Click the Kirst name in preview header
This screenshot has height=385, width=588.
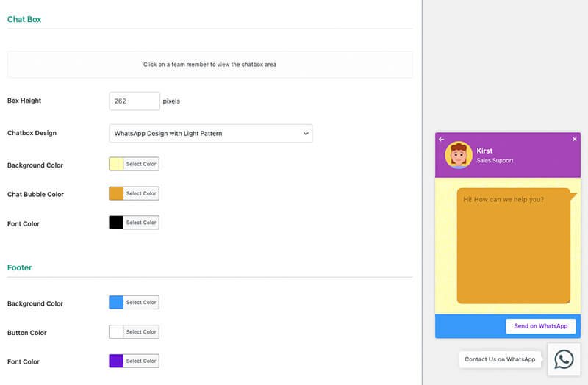click(x=484, y=151)
